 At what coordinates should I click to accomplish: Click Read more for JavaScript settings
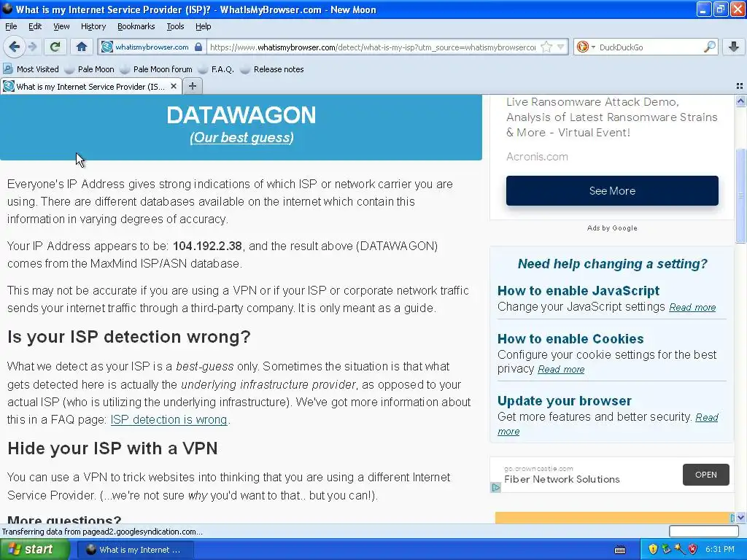[692, 307]
